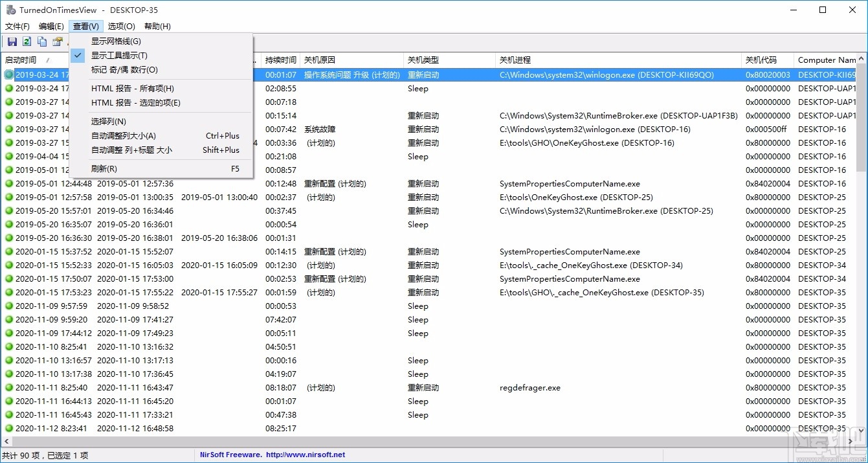Viewport: 868px width, 463px height.
Task: Open the 帮助 menu
Action: pos(156,26)
